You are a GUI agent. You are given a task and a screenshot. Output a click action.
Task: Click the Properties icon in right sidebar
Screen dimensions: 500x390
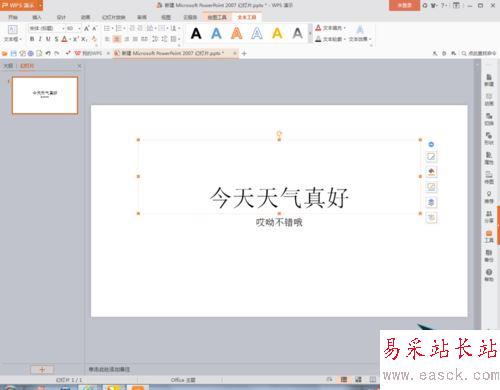pos(489,158)
